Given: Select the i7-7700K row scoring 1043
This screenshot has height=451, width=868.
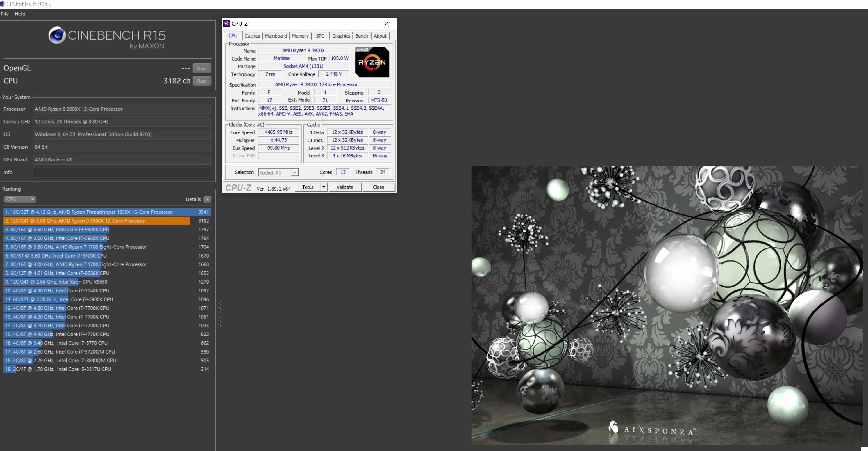Looking at the screenshot, I should [107, 326].
